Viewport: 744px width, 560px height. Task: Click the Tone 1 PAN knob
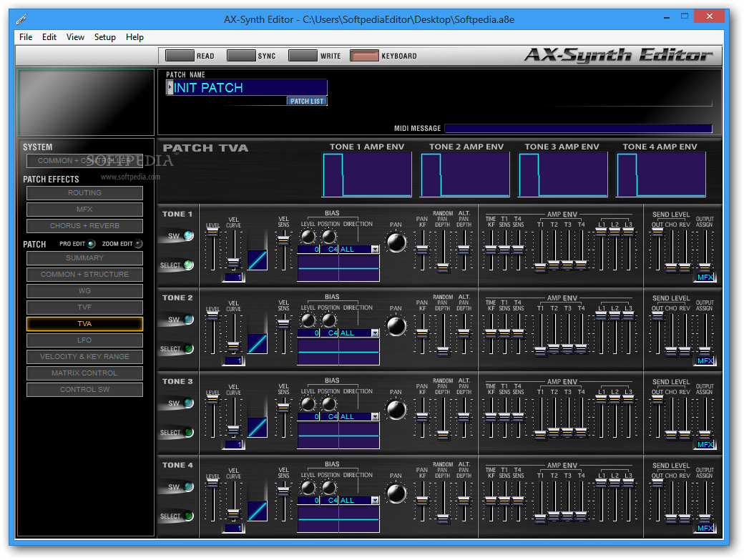tap(396, 242)
